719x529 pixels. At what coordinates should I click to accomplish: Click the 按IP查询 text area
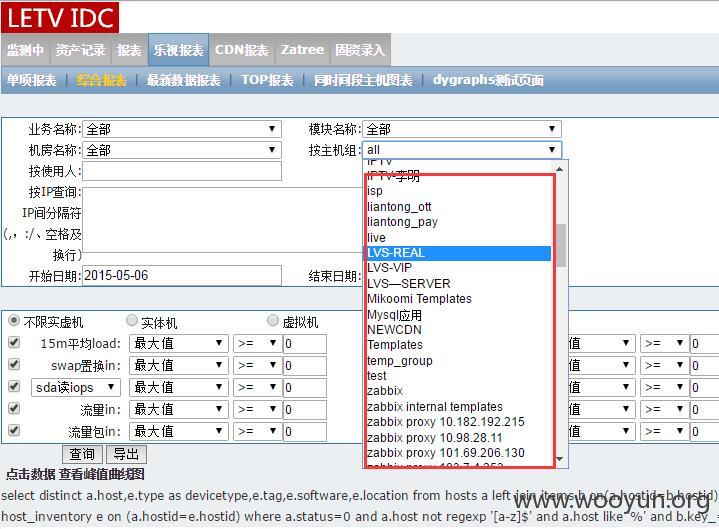tap(222, 220)
